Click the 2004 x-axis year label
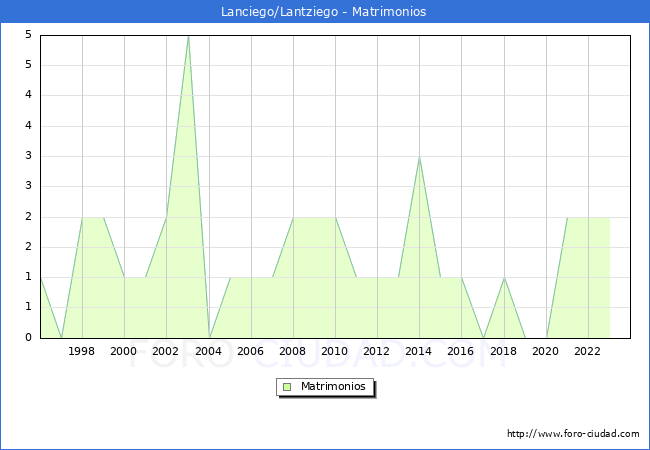 [x=208, y=351]
